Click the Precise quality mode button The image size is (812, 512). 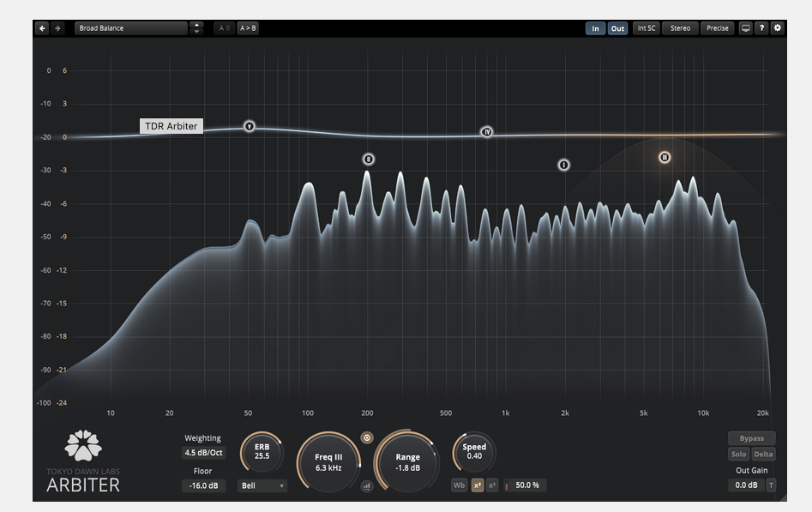717,28
